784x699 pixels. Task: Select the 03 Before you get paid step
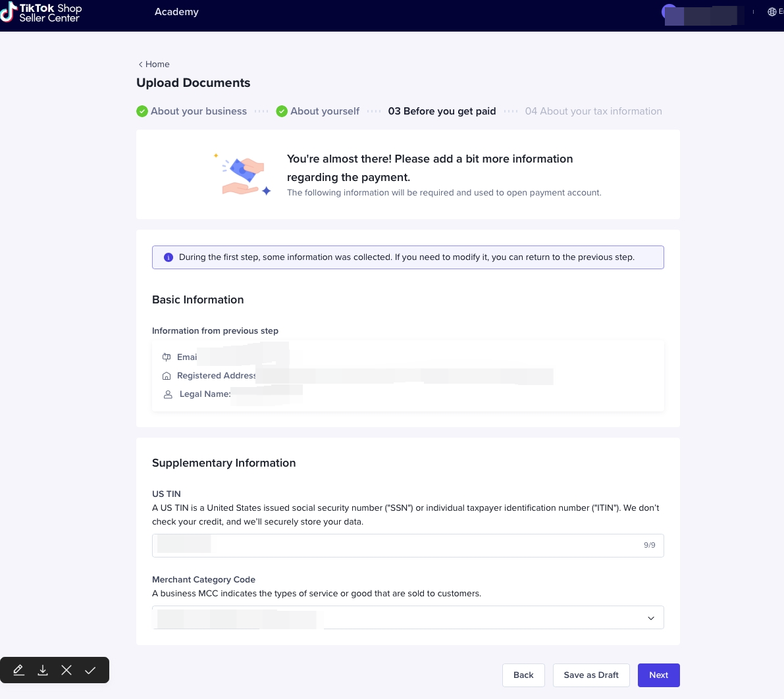[x=442, y=111]
